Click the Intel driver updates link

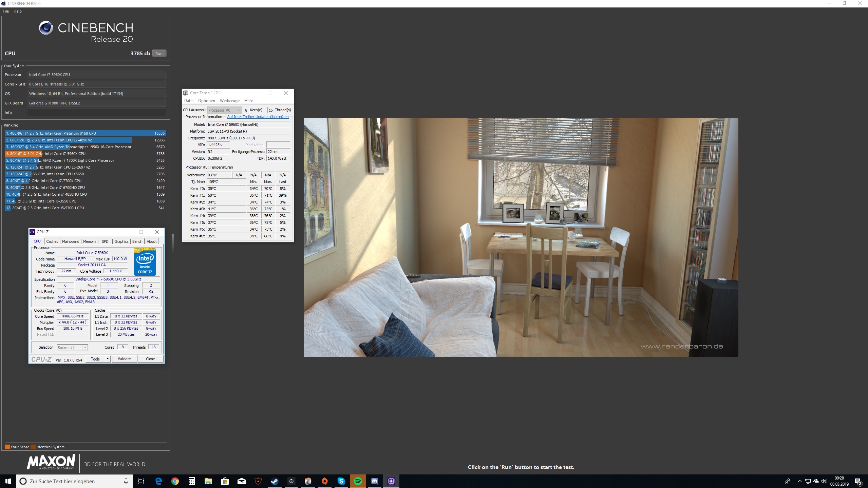pos(258,117)
